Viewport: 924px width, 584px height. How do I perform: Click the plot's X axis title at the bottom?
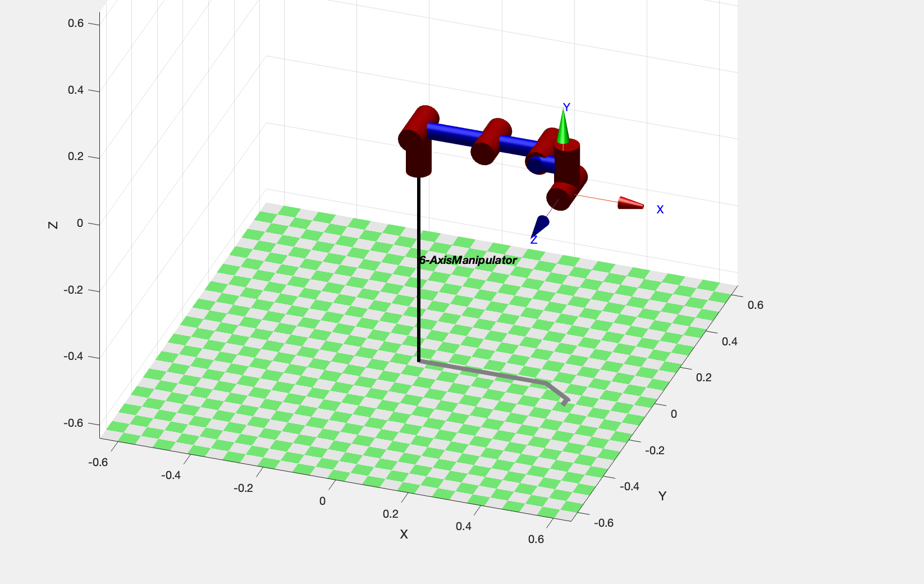pos(404,535)
